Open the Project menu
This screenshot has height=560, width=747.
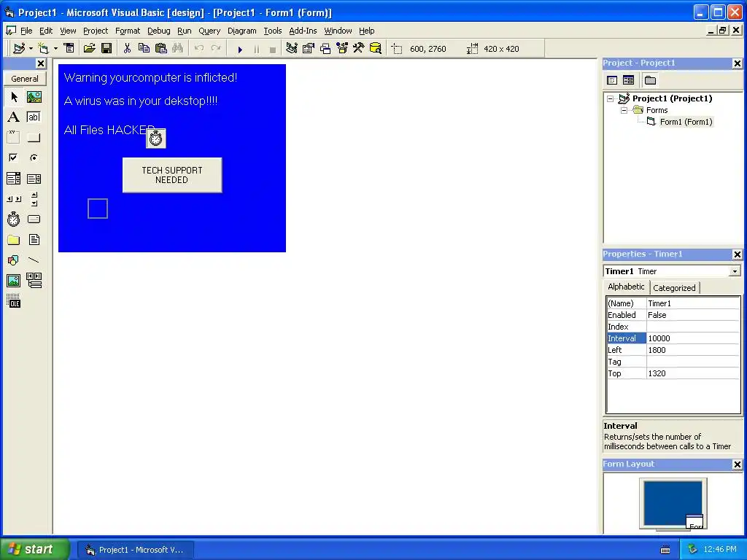tap(96, 31)
